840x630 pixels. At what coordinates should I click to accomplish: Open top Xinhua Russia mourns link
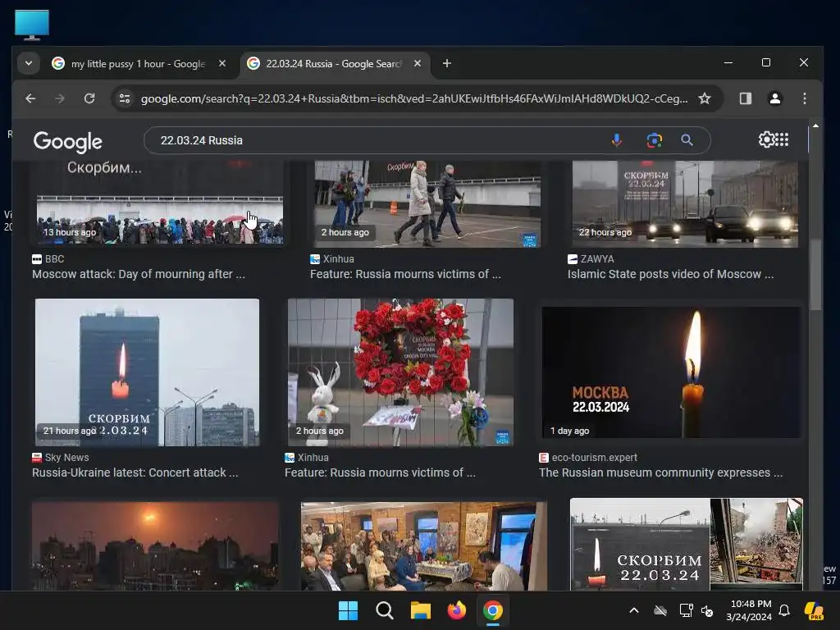click(x=405, y=274)
